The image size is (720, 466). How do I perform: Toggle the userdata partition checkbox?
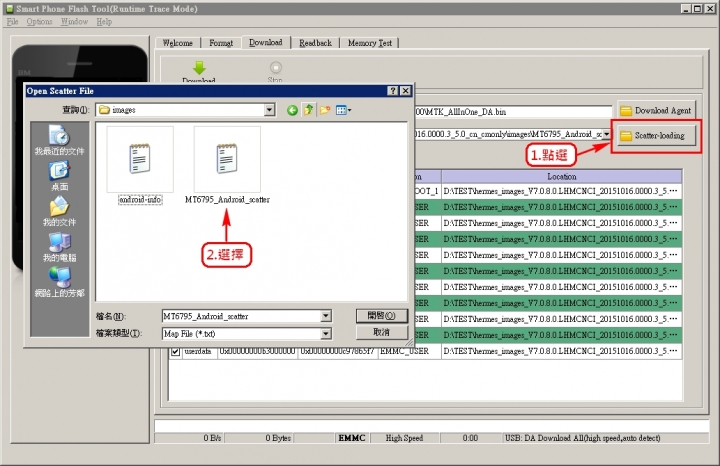coord(175,352)
